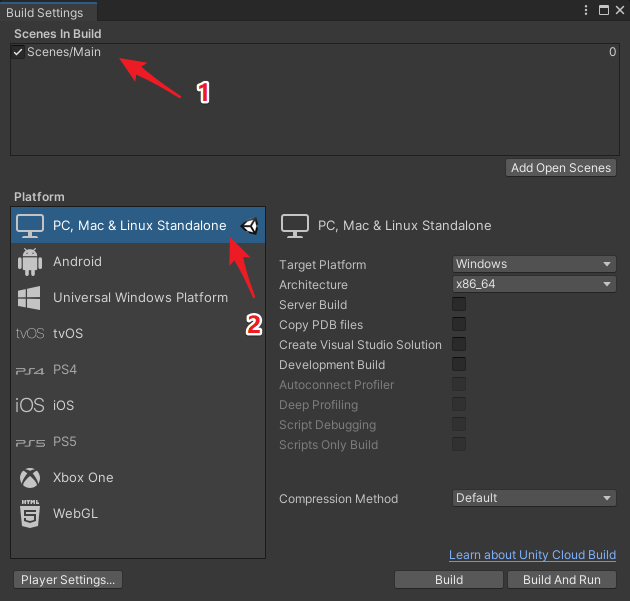Enable Copy PDB files checkbox

(459, 324)
